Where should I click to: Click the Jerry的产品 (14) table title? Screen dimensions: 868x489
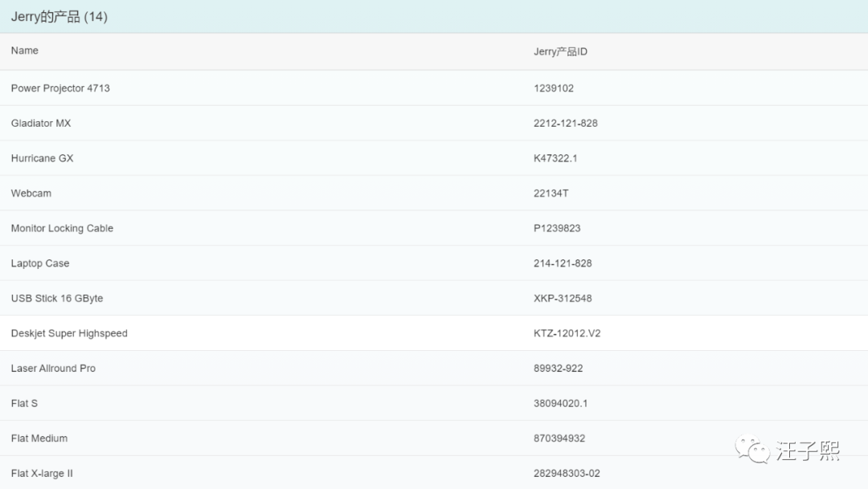(x=59, y=17)
